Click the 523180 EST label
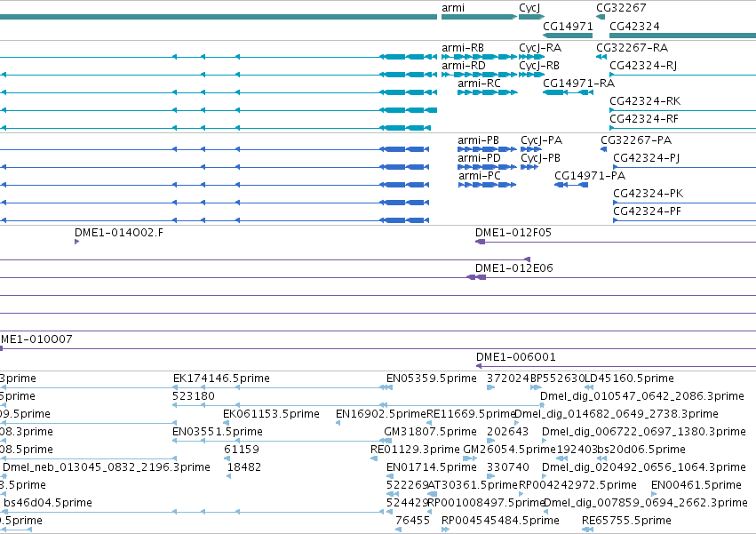Viewport: 756px width, 534px height. pos(194,396)
